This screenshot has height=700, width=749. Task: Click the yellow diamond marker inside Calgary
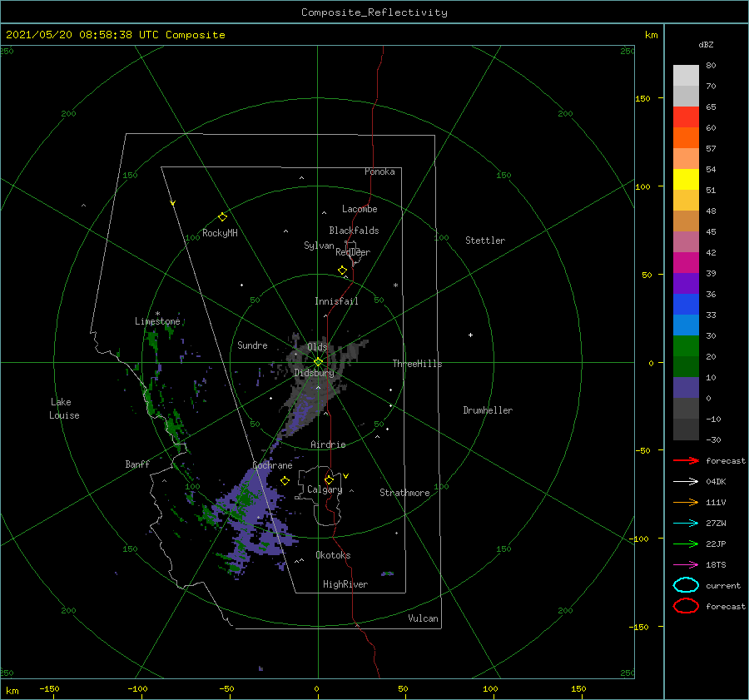pos(329,479)
